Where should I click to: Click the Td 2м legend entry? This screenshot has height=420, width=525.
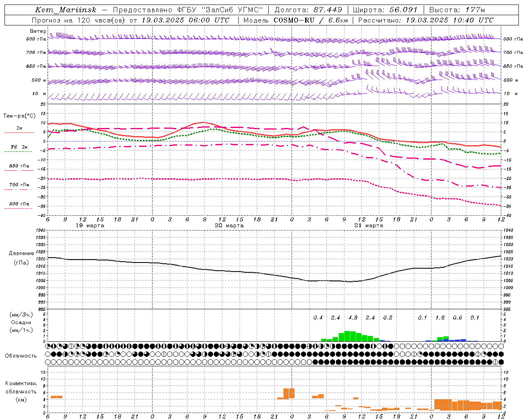coord(19,147)
